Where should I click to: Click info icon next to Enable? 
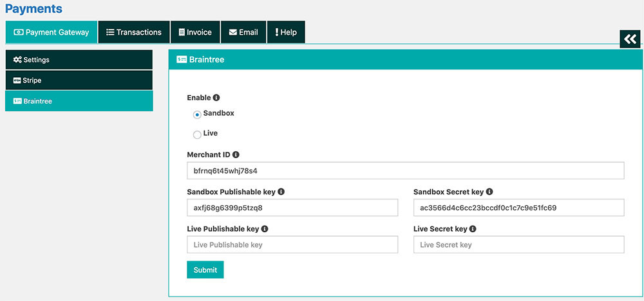216,98
